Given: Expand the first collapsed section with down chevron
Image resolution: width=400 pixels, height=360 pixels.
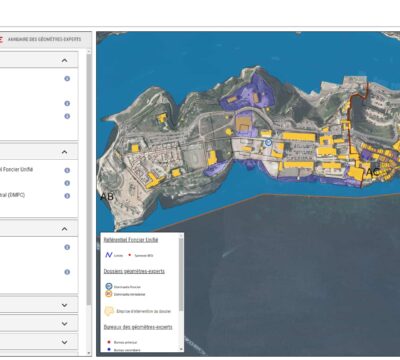Looking at the screenshot, I should coord(64,305).
